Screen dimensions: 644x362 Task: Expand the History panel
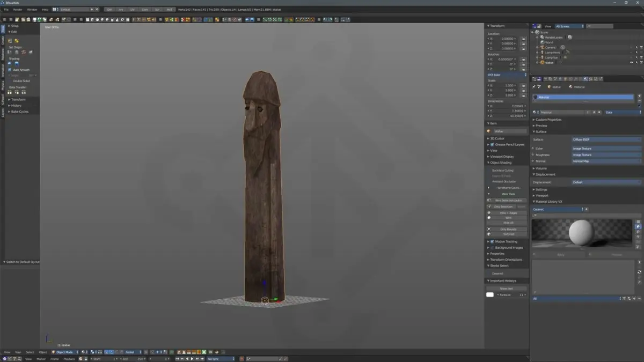(16, 106)
